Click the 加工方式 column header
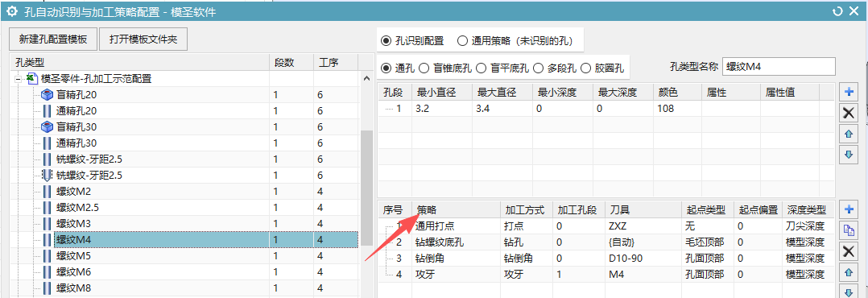Image resolution: width=868 pixels, height=298 pixels. (x=527, y=210)
